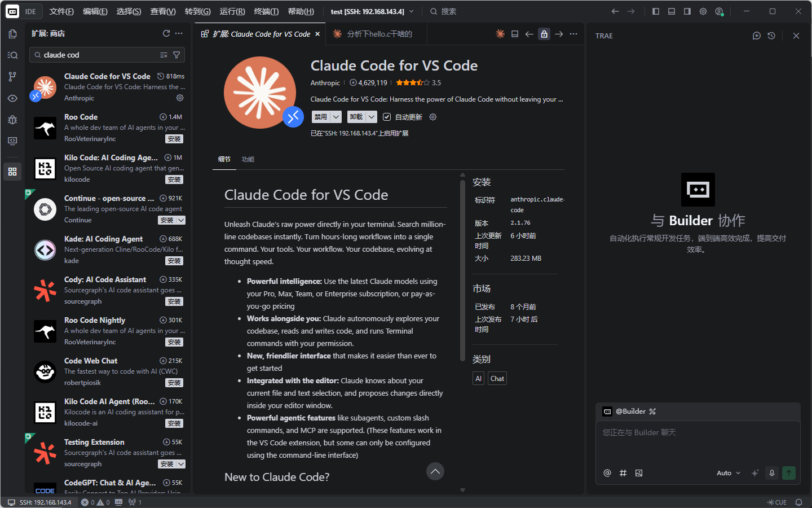812x508 pixels.
Task: Open IDE settings gear in title bar
Action: [x=703, y=11]
